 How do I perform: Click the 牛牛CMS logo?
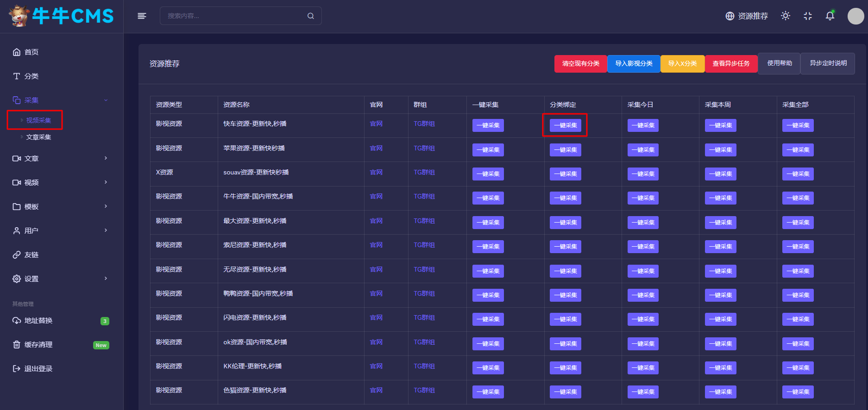(61, 16)
